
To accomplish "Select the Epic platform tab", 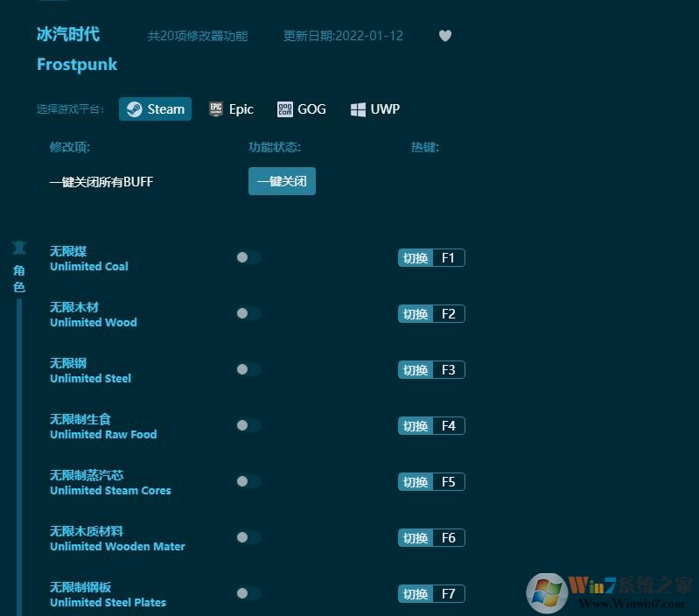I will 231,109.
